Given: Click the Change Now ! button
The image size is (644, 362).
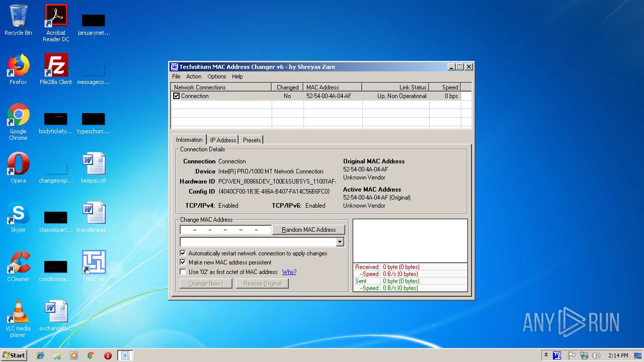Looking at the screenshot, I should [x=206, y=284].
